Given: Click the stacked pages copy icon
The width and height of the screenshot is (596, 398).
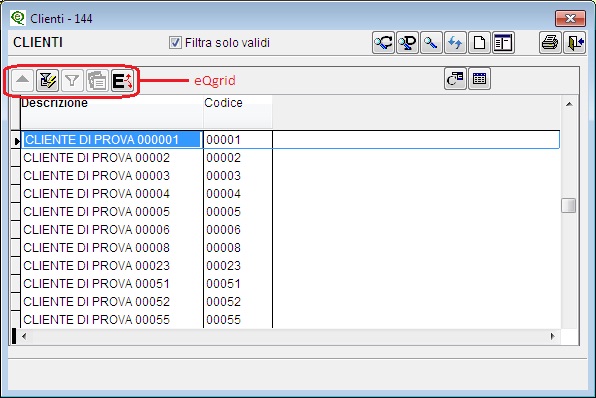Looking at the screenshot, I should tap(97, 80).
